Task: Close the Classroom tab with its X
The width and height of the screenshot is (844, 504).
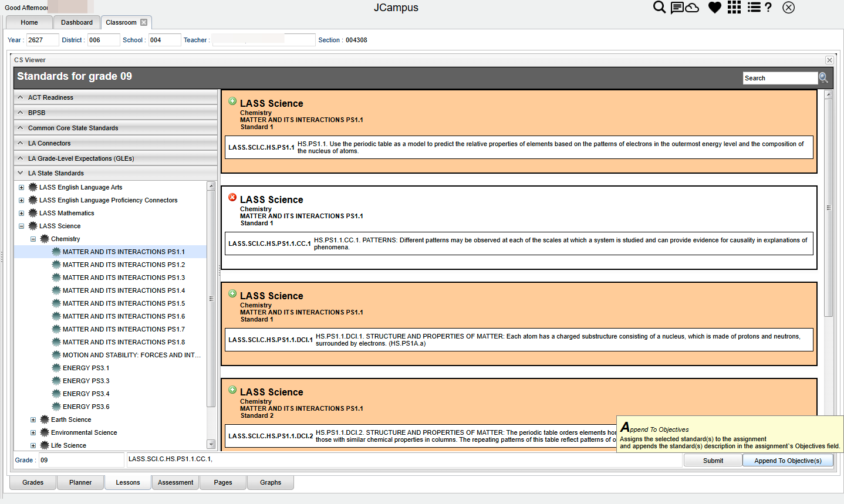Action: click(x=144, y=22)
